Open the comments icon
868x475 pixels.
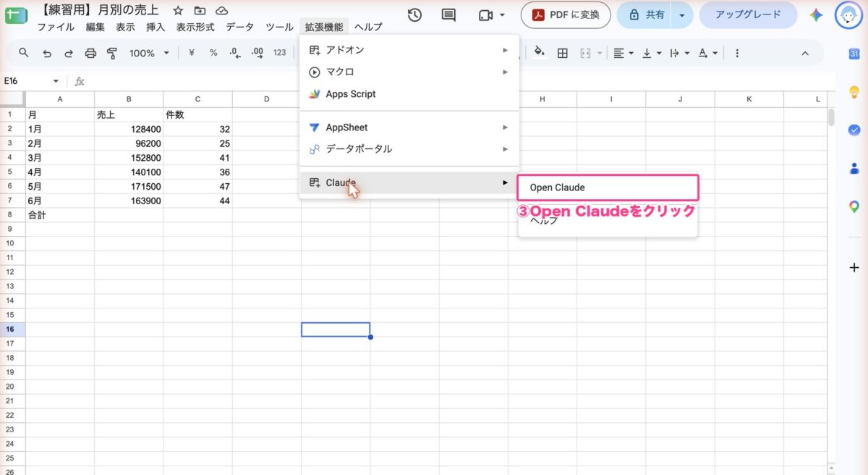(x=449, y=15)
